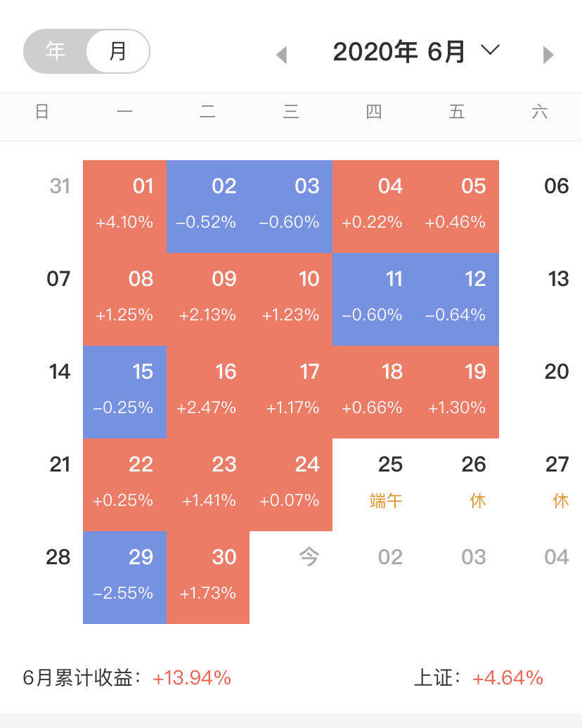Select June 30 showing +1.73%
The height and width of the screenshot is (728, 582).
coord(208,577)
